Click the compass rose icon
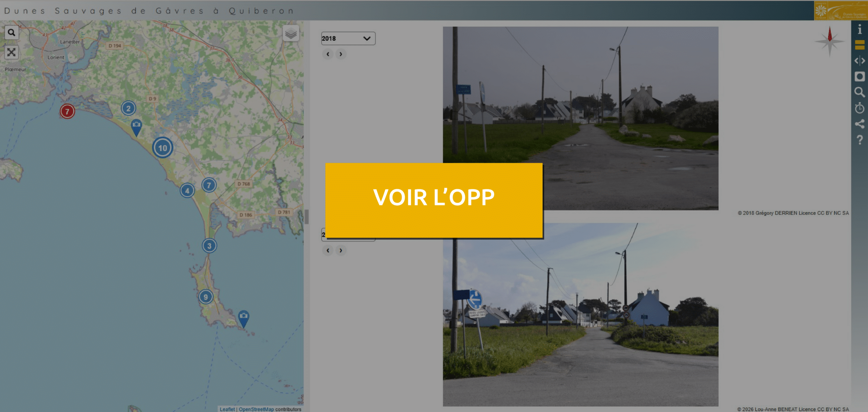The image size is (868, 412). pos(829,41)
